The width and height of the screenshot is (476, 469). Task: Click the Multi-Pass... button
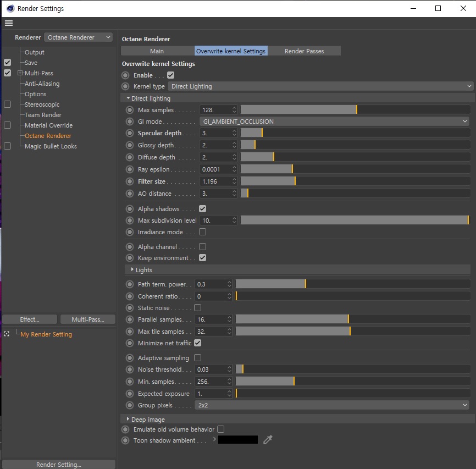coord(88,319)
